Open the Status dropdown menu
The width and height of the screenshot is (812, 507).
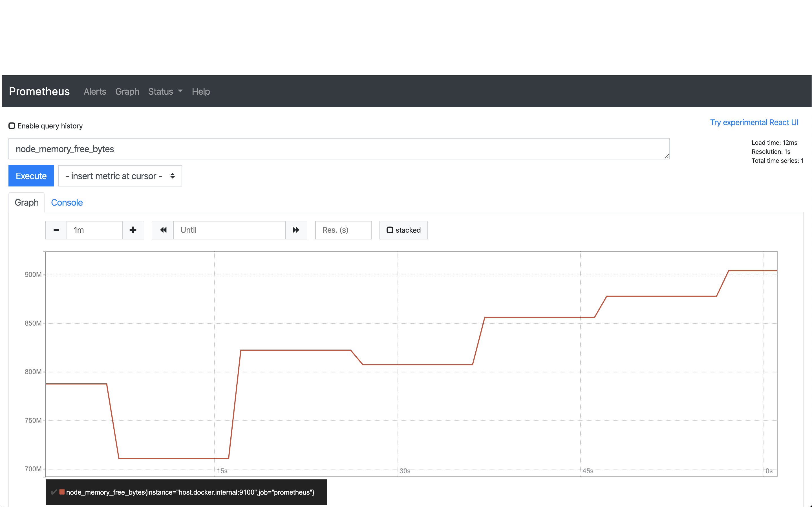tap(161, 92)
